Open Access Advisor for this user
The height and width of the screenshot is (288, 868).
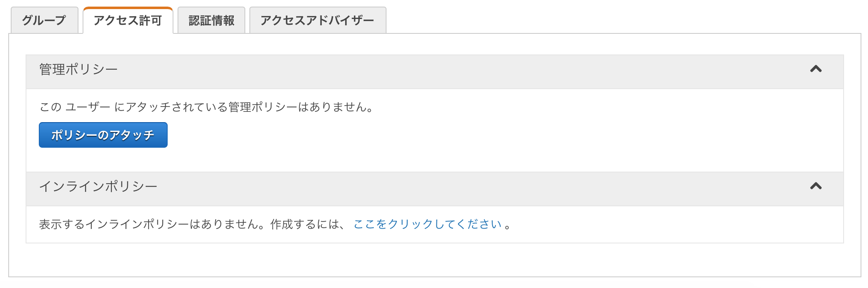click(317, 19)
